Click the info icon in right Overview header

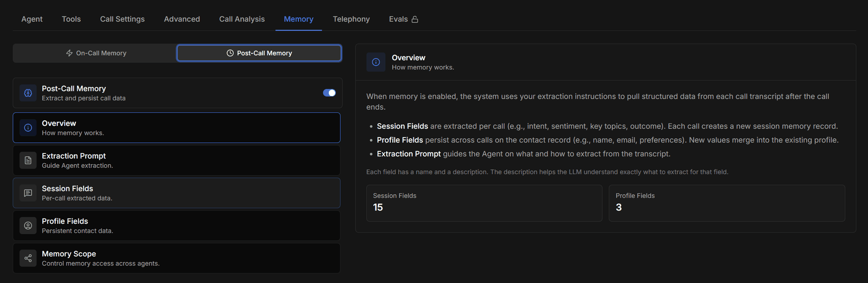coord(376,62)
